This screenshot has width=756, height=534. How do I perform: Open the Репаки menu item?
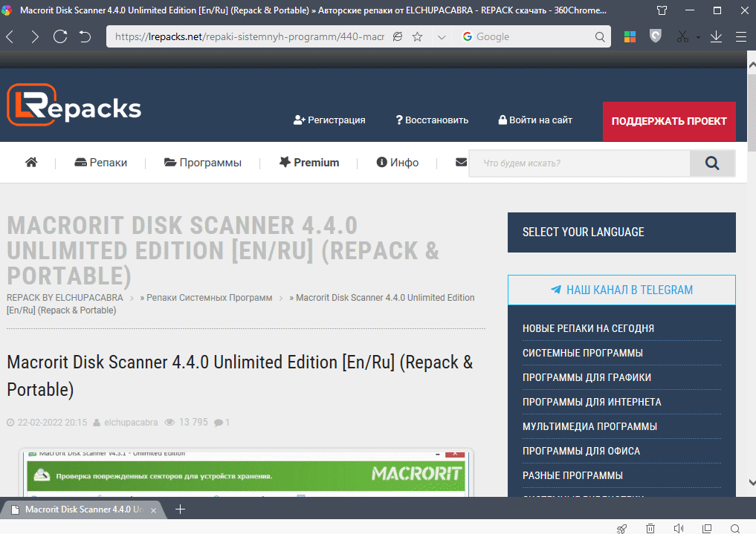click(x=101, y=162)
